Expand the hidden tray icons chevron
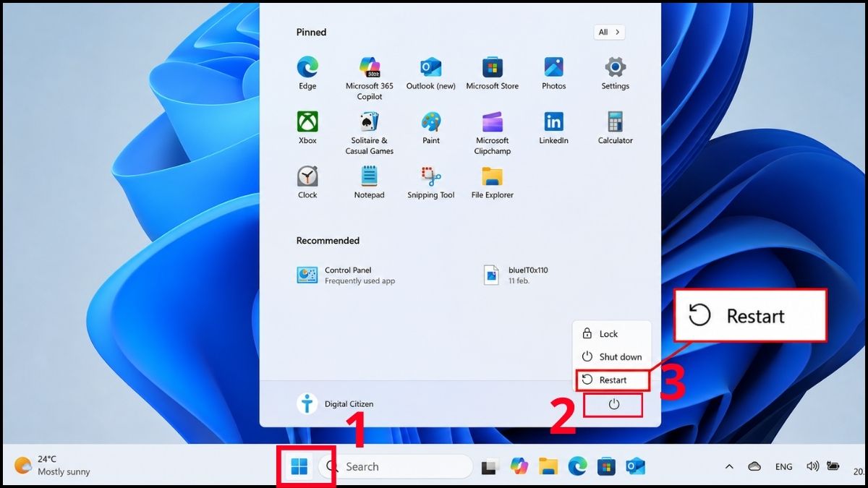This screenshot has width=868, height=488. click(729, 467)
